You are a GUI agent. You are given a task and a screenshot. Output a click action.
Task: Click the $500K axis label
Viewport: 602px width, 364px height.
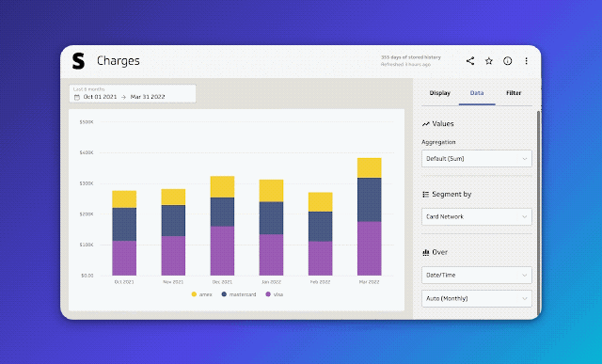tap(87, 122)
